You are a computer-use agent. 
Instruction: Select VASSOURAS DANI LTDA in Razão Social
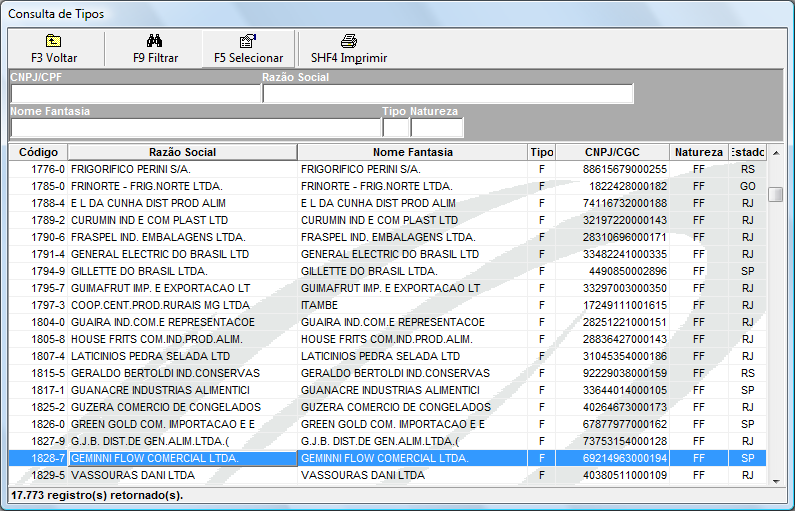tap(183, 475)
